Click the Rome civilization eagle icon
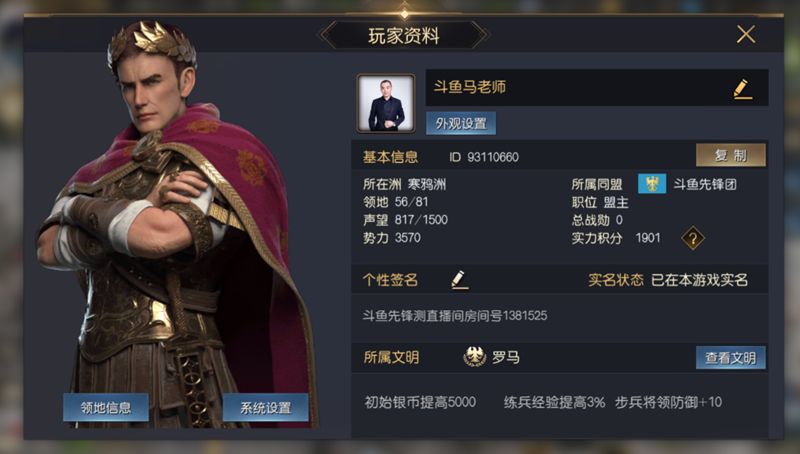The width and height of the screenshot is (800, 454). pyautogui.click(x=474, y=357)
